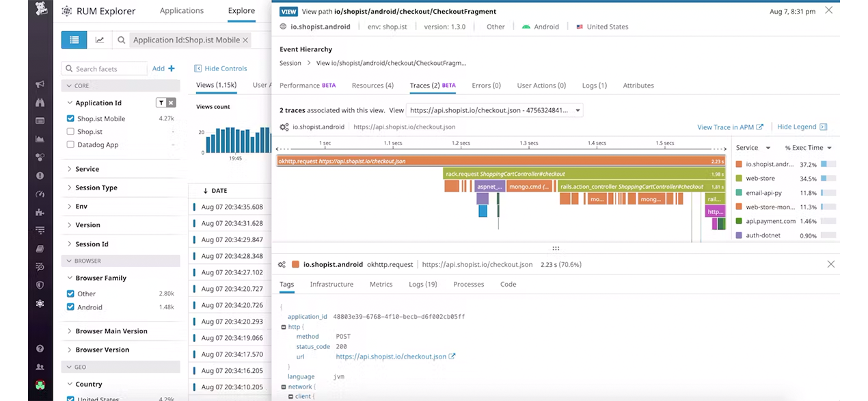868x401 pixels.
Task: Go to the Applications tab
Action: (x=182, y=11)
